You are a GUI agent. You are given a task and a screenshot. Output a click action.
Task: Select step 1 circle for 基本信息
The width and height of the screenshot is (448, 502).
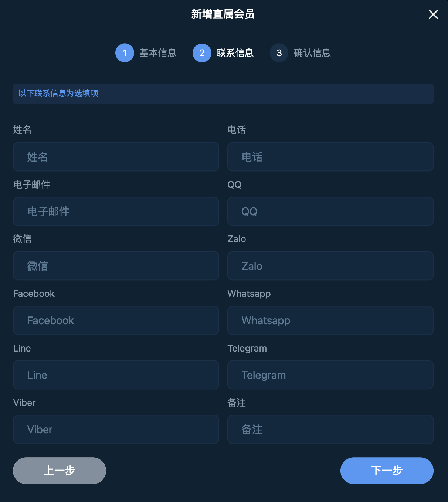125,53
